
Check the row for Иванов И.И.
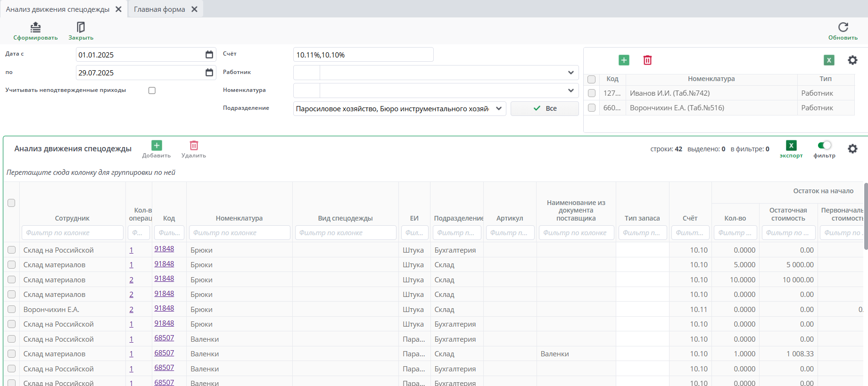(x=592, y=93)
